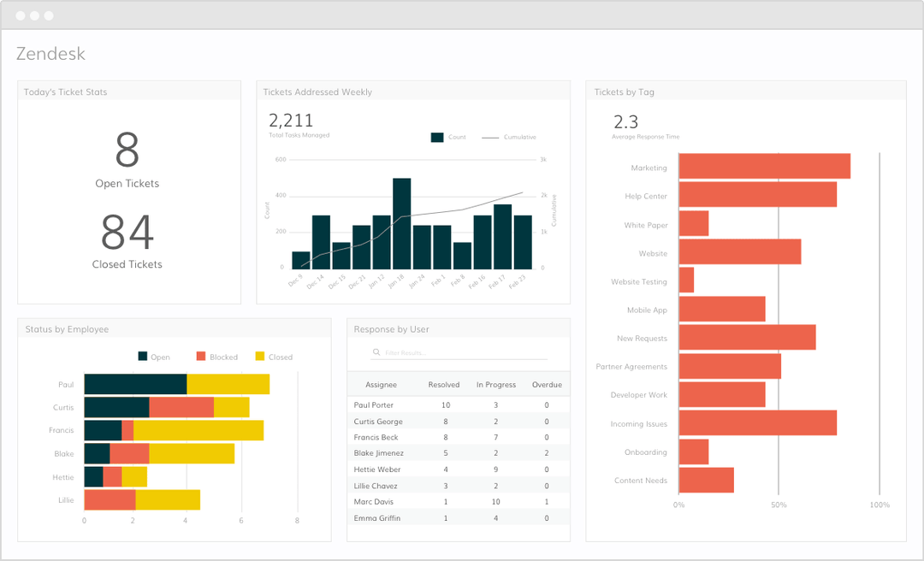Click the Filter Results input field
The image size is (924, 561).
pos(460,352)
